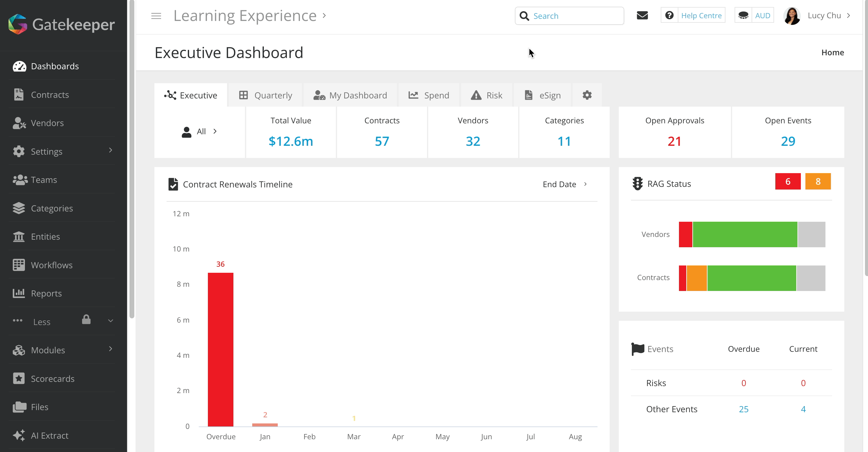Click the Settings gear icon in sidebar
This screenshot has height=452, width=868.
click(19, 151)
